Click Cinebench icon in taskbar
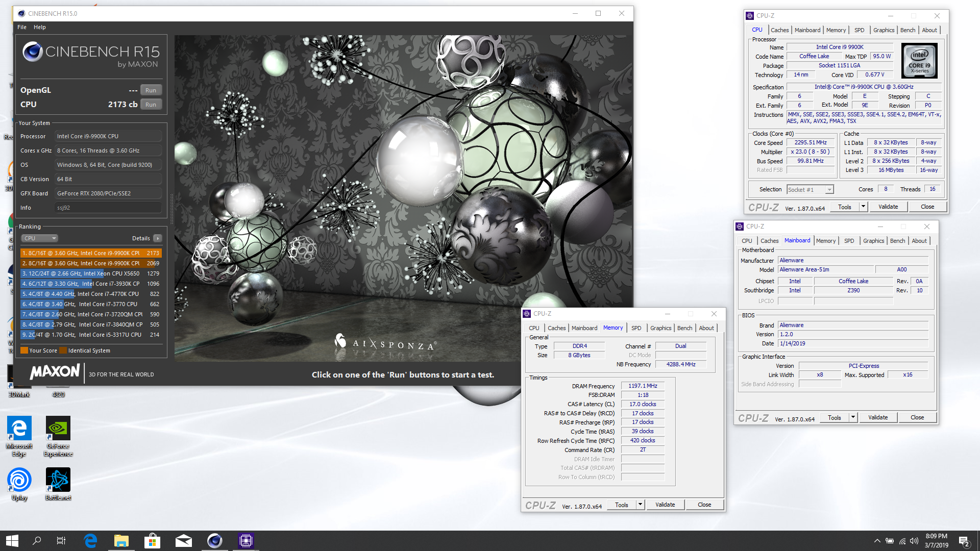 coord(214,541)
